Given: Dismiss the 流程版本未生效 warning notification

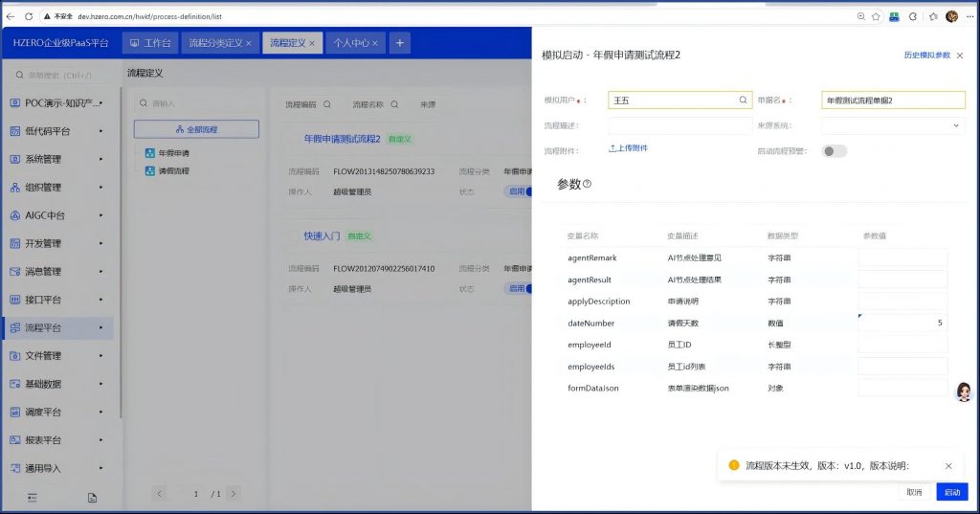Looking at the screenshot, I should (948, 466).
